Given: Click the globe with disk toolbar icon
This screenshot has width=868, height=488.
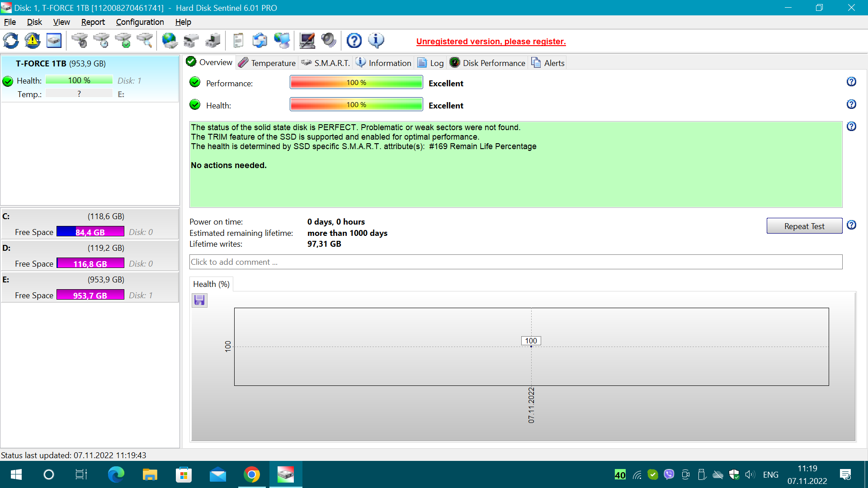Looking at the screenshot, I should (170, 41).
